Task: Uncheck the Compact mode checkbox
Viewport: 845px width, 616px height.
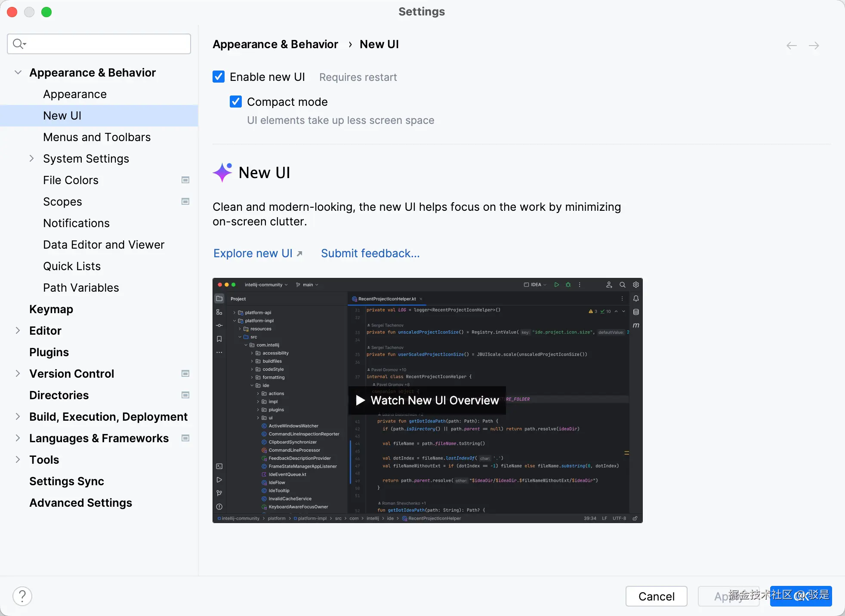Action: [x=236, y=102]
